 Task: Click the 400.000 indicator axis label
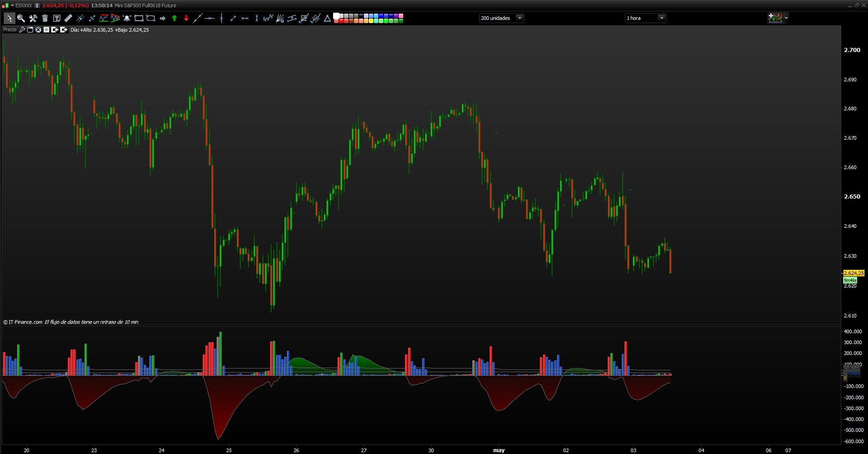point(853,331)
